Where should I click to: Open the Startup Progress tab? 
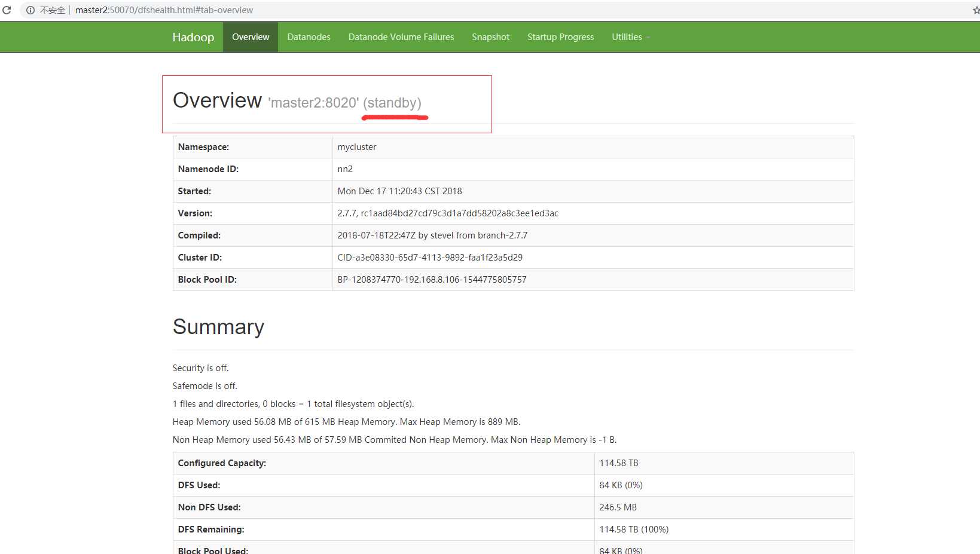561,37
